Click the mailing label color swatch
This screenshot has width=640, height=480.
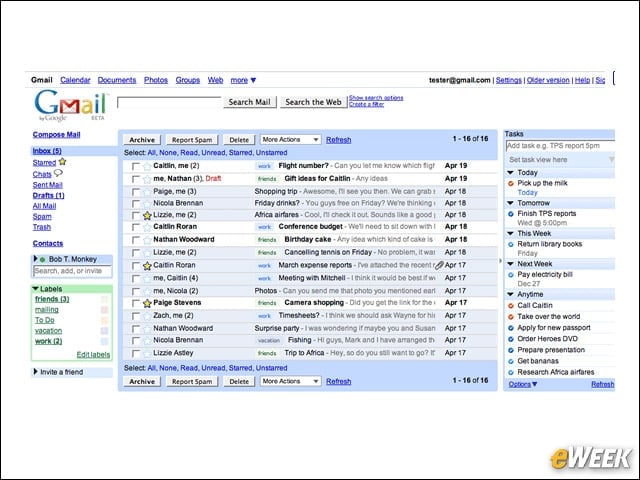pyautogui.click(x=104, y=310)
